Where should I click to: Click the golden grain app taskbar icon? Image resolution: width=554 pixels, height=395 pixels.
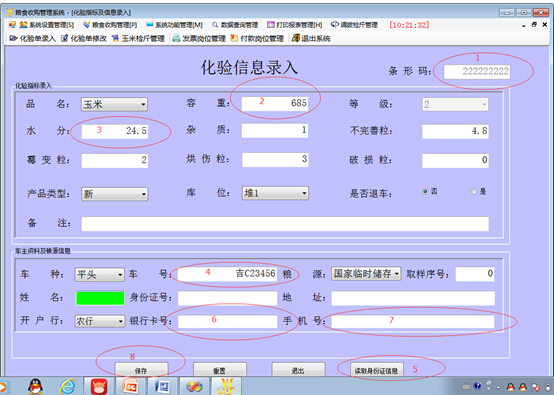click(226, 386)
